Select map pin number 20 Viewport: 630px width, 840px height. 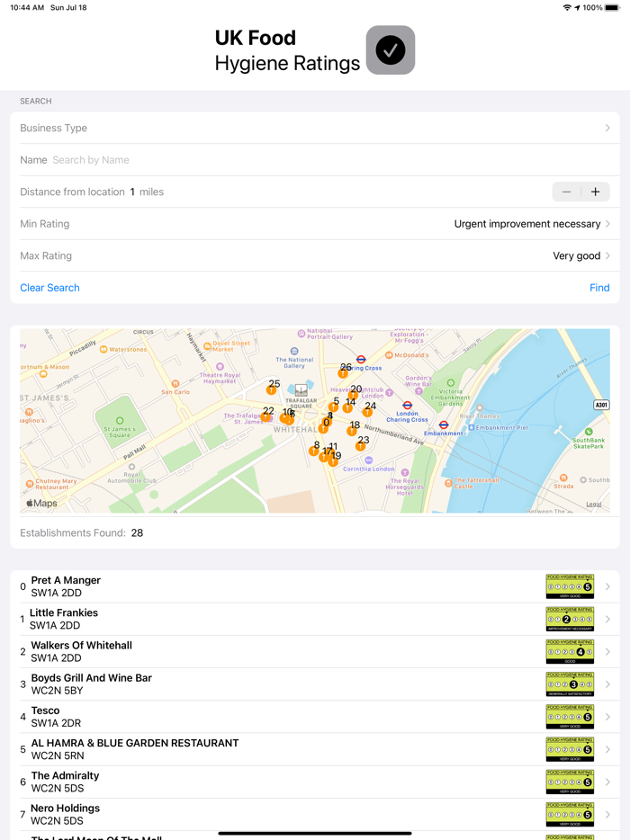353,395
